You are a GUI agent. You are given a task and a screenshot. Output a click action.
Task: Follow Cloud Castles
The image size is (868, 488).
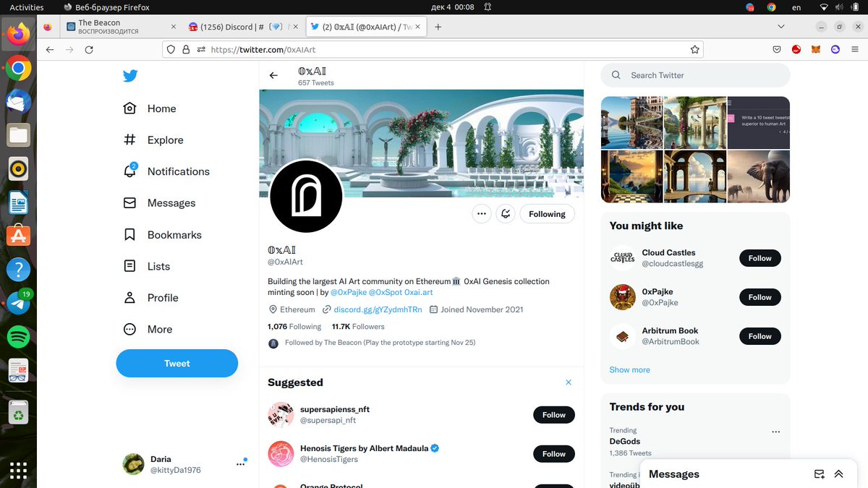pyautogui.click(x=760, y=258)
